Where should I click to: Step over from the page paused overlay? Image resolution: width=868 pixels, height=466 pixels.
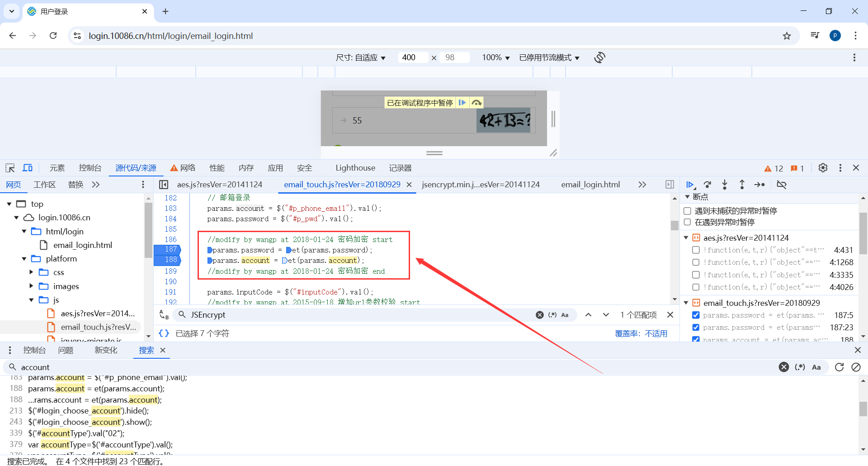476,103
